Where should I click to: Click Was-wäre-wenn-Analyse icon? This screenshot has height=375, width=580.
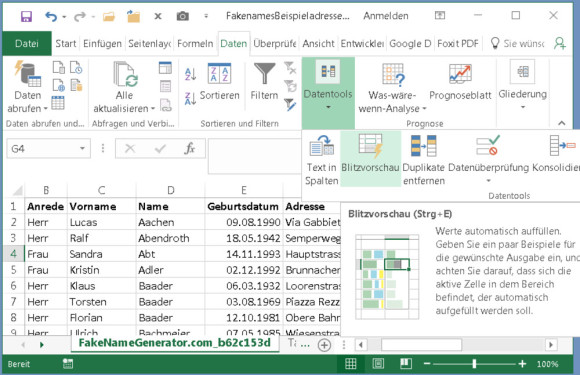(393, 74)
